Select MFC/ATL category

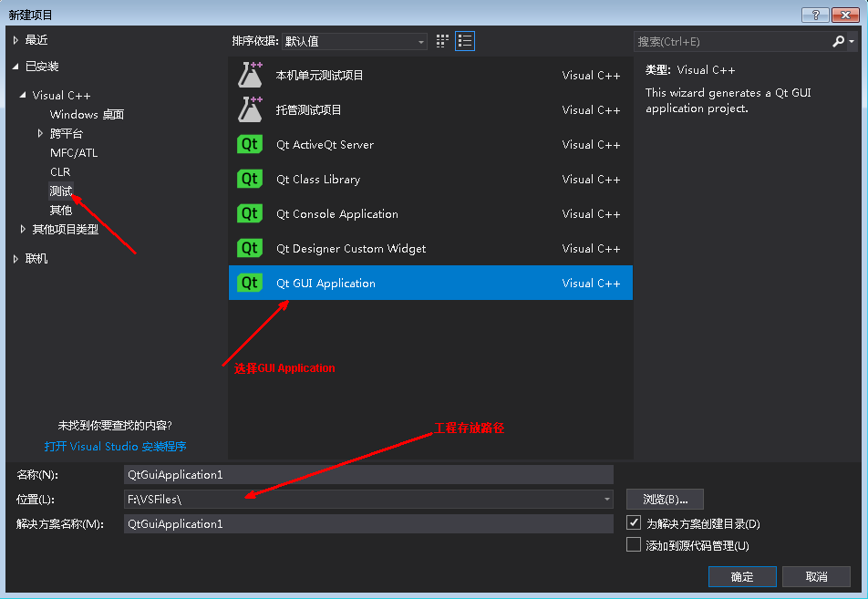click(x=74, y=153)
